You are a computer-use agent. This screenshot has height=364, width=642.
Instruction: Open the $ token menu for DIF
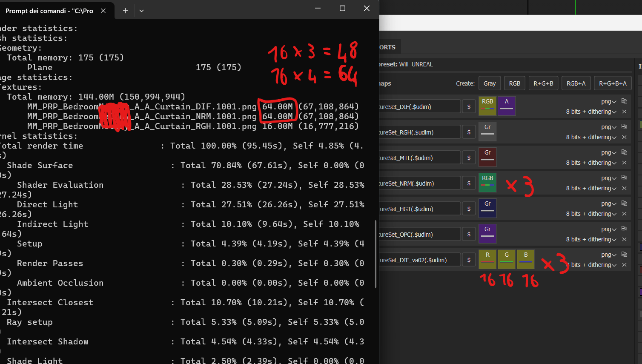point(469,106)
